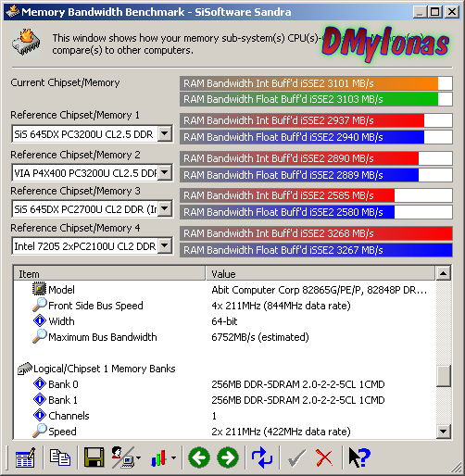Screen dimensions: 465x476
Task: Select the '64-bit' width value
Action: [x=224, y=321]
